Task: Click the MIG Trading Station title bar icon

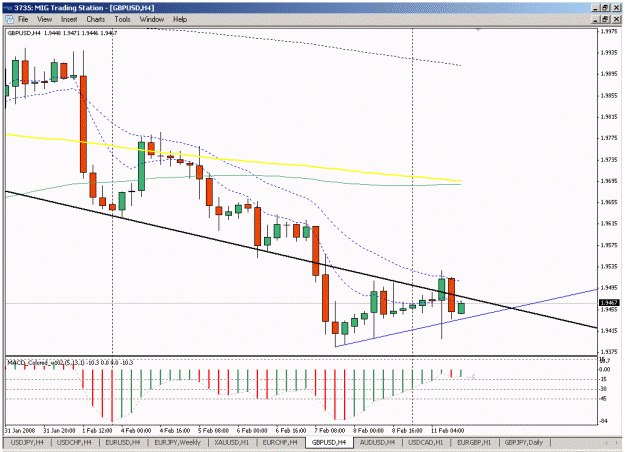Action: click(8, 8)
